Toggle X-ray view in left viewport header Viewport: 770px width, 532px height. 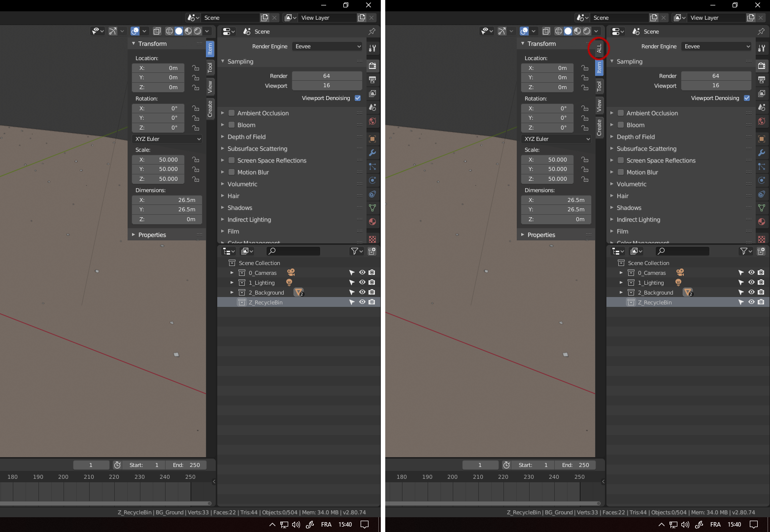[x=157, y=31]
